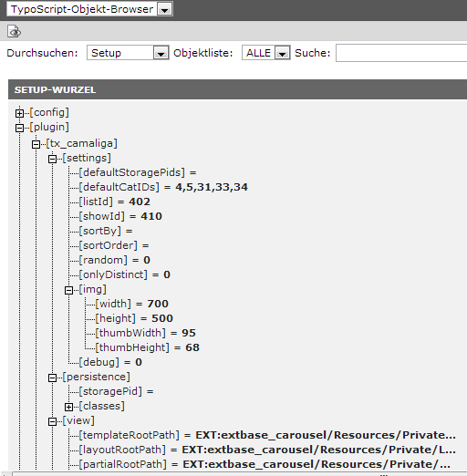Viewport: 467px width, 476px height.
Task: Open the [templateRootPath] property
Action: point(130,435)
